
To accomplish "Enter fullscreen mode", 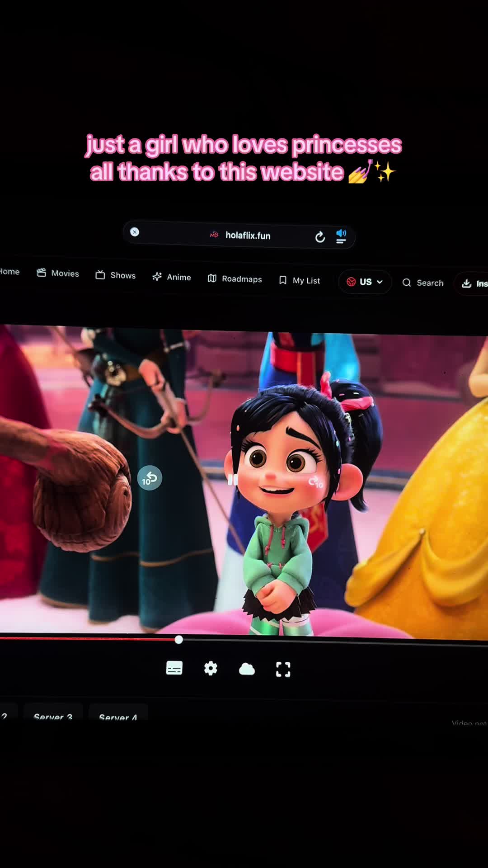I will (x=283, y=670).
